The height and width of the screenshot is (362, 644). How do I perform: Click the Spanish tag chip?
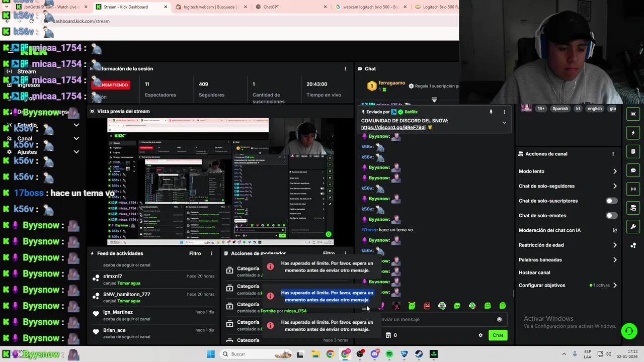click(560, 109)
